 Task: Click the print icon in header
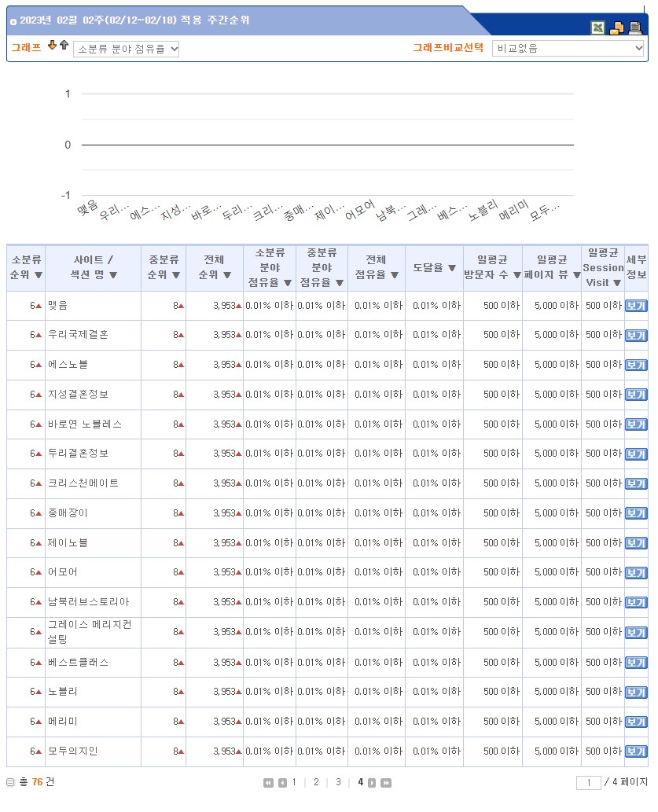635,28
